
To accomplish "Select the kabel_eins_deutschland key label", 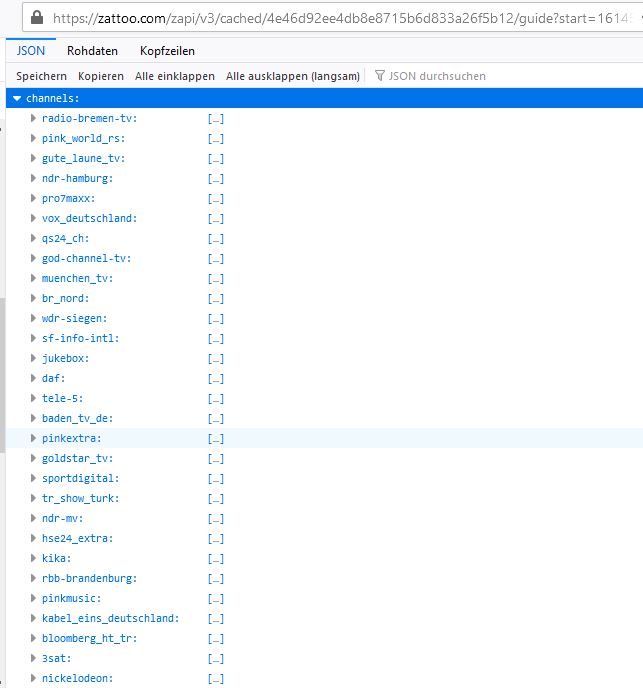I will (x=111, y=618).
